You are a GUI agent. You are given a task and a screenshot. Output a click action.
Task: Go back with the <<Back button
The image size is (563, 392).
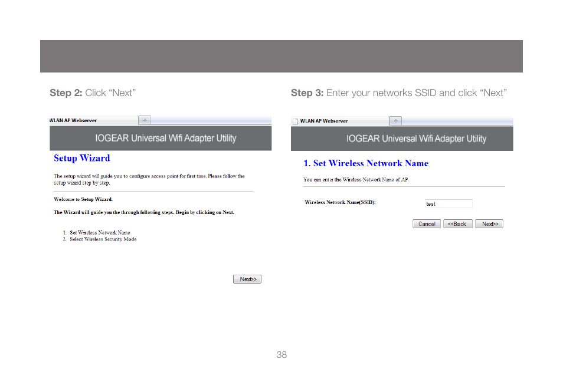pos(458,224)
